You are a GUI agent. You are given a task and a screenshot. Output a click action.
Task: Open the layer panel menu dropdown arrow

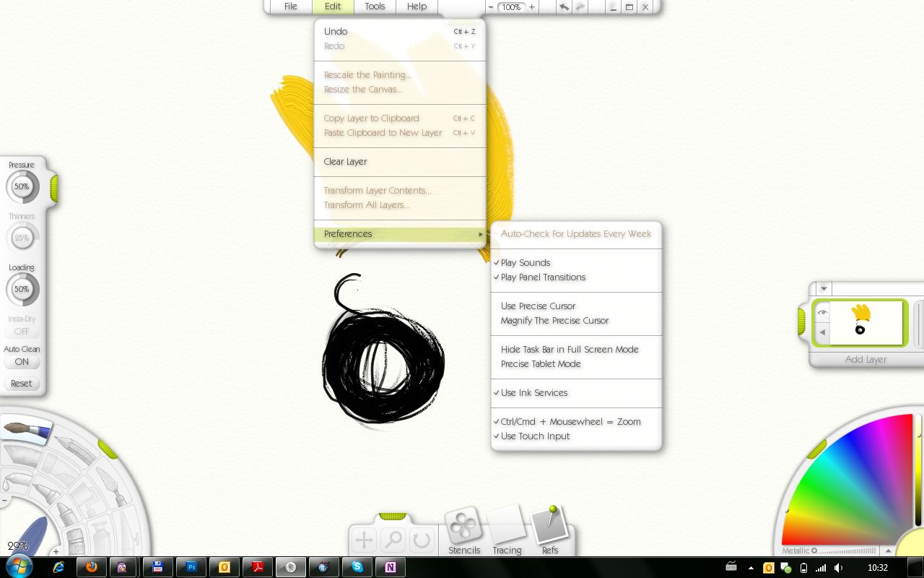(824, 288)
